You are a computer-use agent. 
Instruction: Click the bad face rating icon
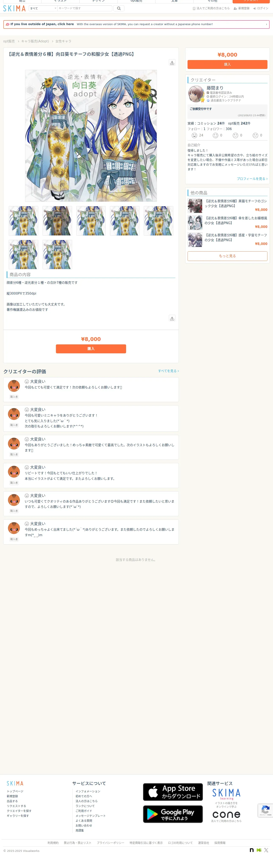point(256,135)
